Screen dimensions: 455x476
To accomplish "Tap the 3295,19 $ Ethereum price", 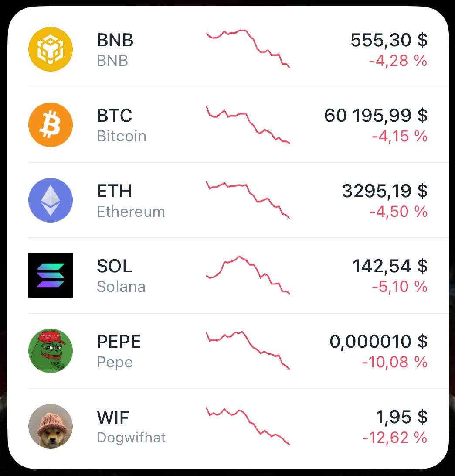I will (384, 191).
